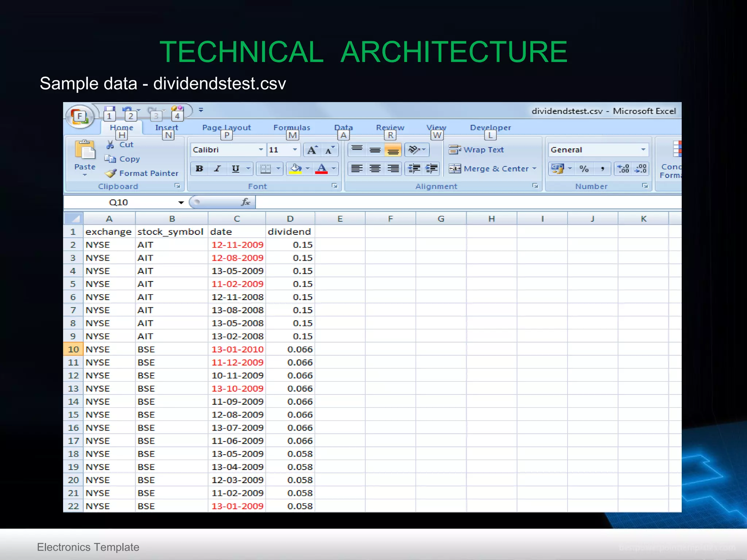747x560 pixels.
Task: Toggle Bold formatting
Action: coord(199,168)
